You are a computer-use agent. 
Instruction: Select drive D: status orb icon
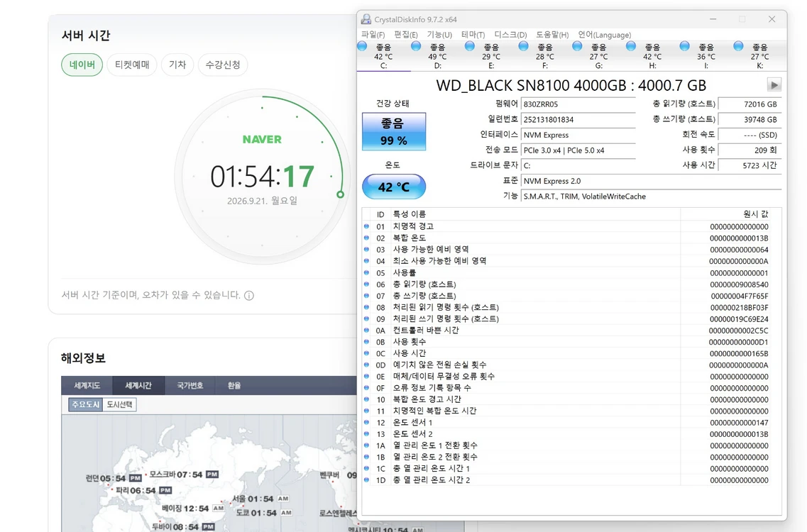tap(416, 46)
